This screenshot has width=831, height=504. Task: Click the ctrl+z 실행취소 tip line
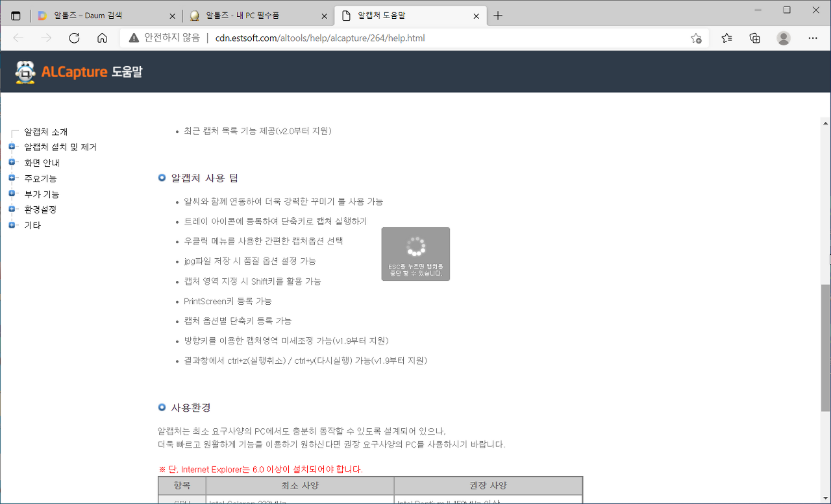tap(305, 361)
